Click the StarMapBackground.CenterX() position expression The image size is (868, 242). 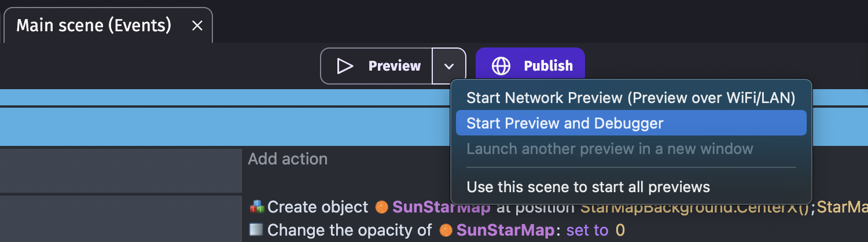click(694, 207)
